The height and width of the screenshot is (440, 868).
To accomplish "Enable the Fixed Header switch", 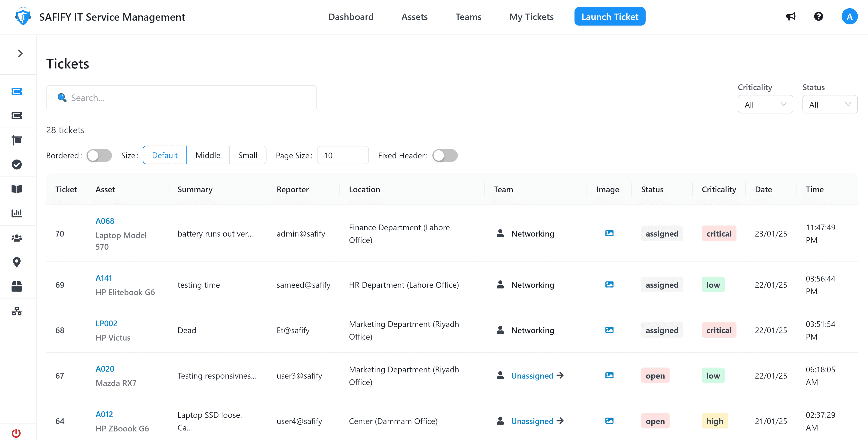I will 445,155.
